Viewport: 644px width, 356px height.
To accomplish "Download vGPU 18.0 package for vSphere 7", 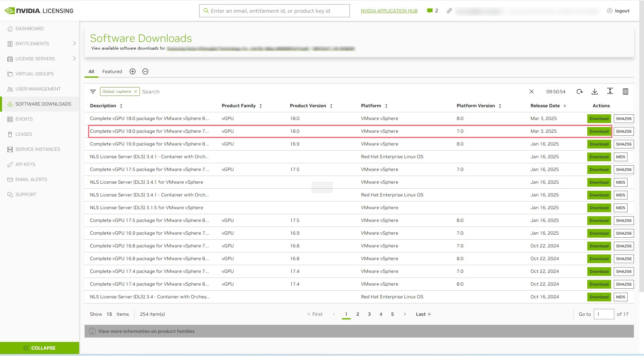I will coord(599,131).
